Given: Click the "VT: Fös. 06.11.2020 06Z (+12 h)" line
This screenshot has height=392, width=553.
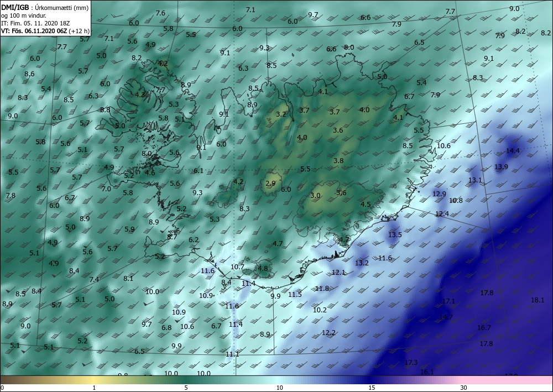Looking at the screenshot, I should coord(45,31).
